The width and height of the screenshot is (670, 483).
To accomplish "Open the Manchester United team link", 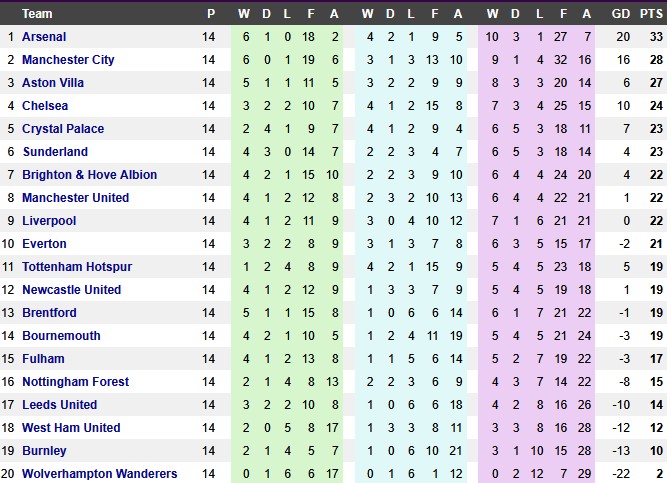I will tap(75, 197).
